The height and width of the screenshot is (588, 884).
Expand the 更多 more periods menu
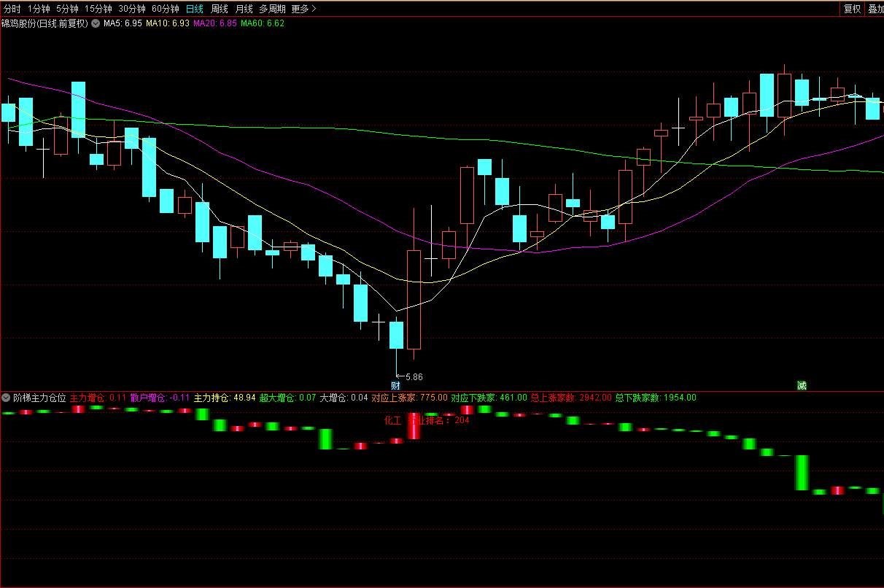[303, 9]
